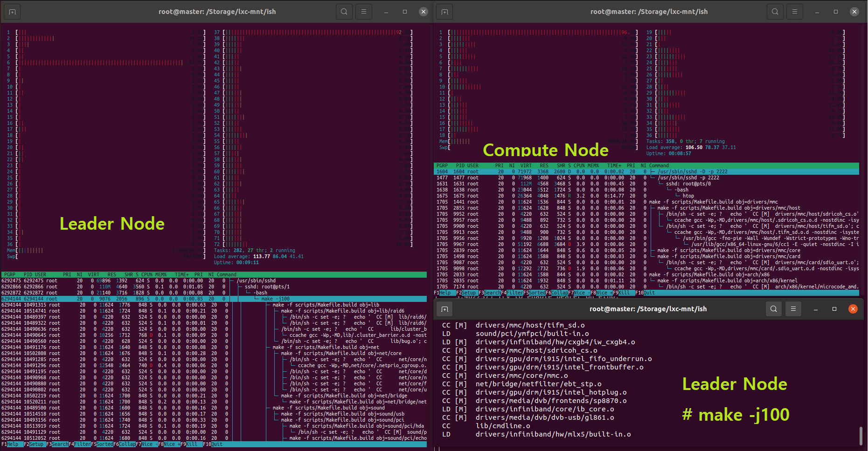Select 'Makefile.build obj=drivers/mmc/host' process row
This screenshot has height=451, width=868.
click(x=646, y=208)
